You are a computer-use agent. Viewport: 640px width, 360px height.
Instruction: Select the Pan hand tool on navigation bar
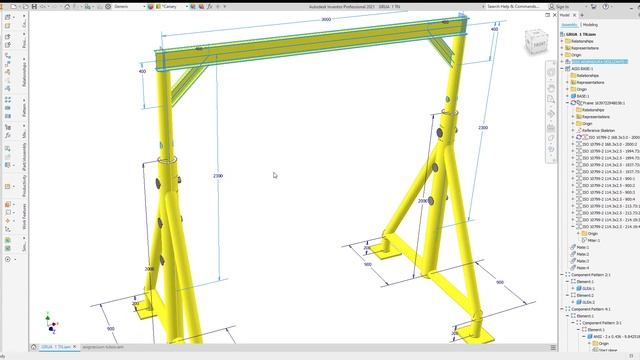coord(551,88)
